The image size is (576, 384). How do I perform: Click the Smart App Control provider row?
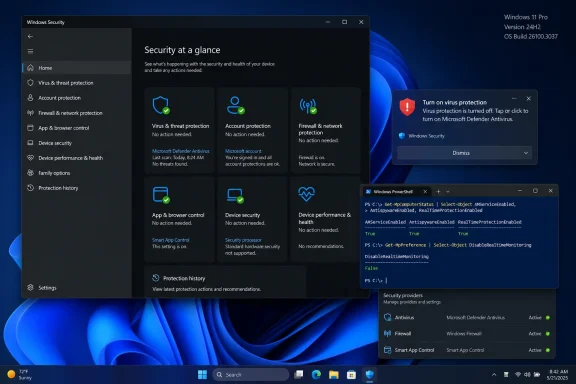(467, 350)
